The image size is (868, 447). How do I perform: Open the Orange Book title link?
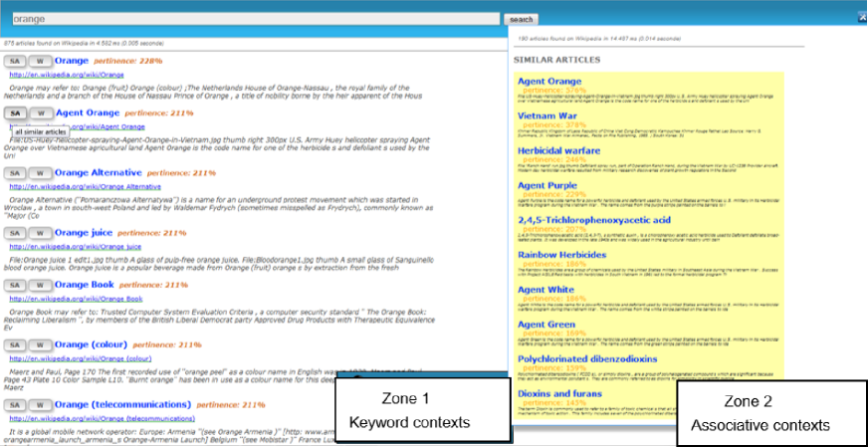click(x=85, y=285)
